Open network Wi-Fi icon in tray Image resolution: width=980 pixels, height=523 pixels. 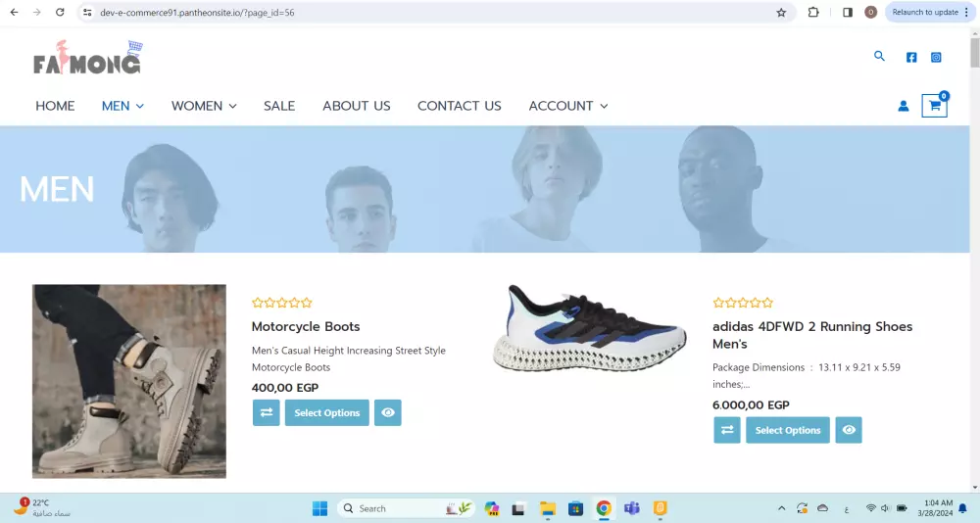coord(870,508)
